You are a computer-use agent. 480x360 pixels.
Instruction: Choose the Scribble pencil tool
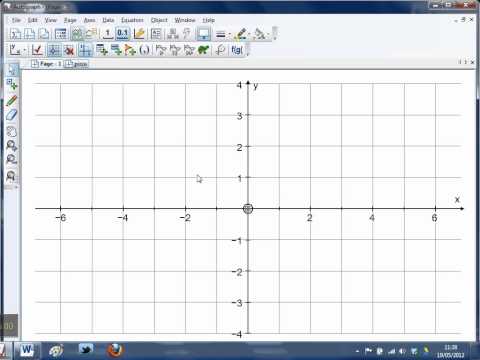[x=12, y=100]
